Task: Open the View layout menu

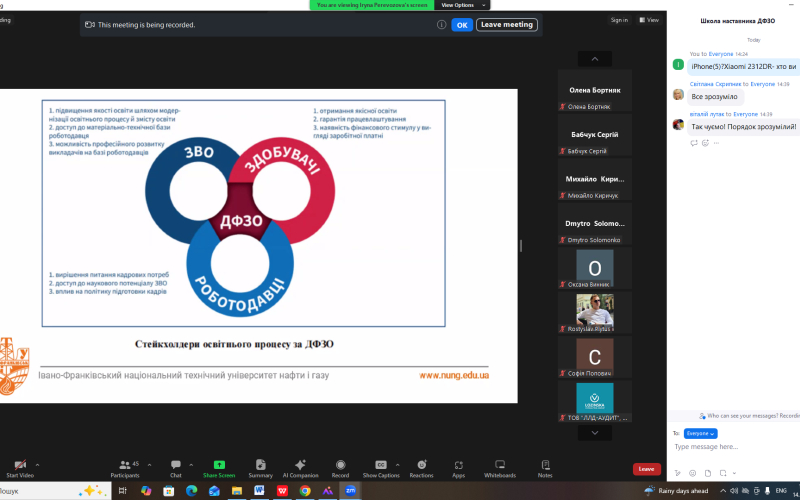Action: pyautogui.click(x=649, y=20)
